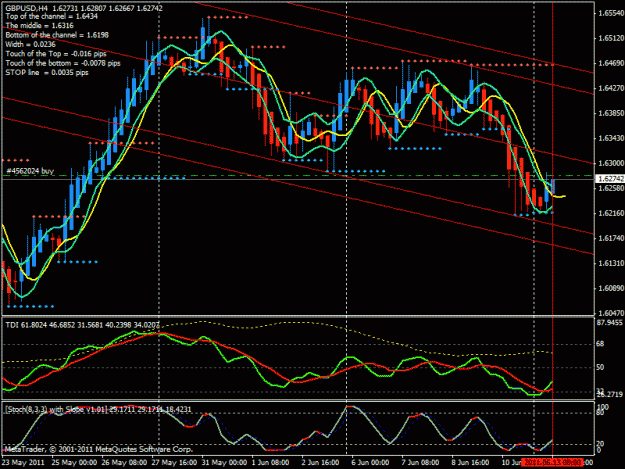Click the MetaTrader MetaQuotes copyright text
The height and width of the screenshot is (469, 625).
tap(99, 449)
